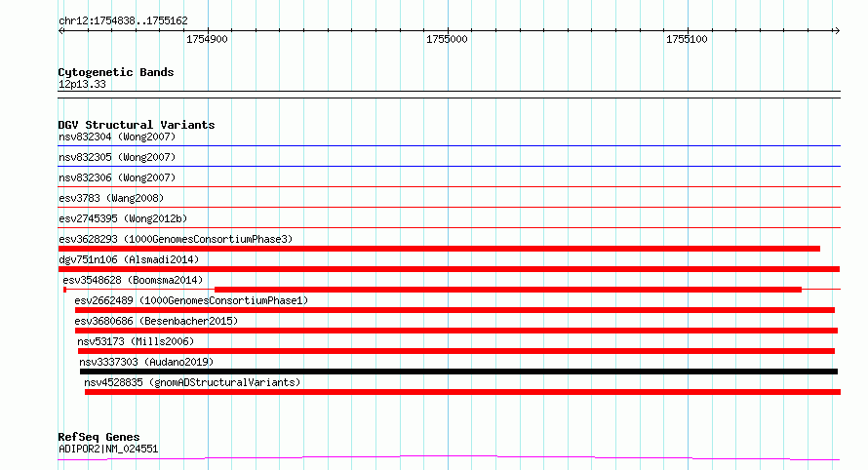Select esv3628293 (1000GenomesConsortiumPhase3) label

[176, 239]
